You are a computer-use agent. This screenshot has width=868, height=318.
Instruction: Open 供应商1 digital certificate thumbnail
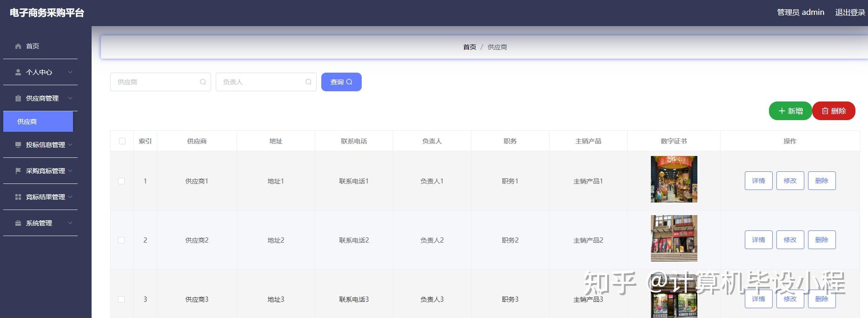point(674,179)
